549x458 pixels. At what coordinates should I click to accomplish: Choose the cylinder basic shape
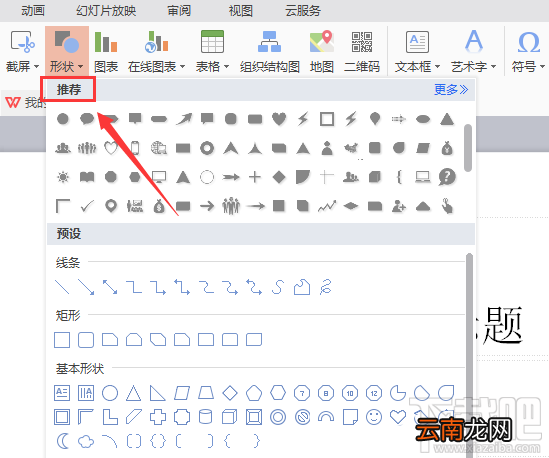tap(206, 417)
